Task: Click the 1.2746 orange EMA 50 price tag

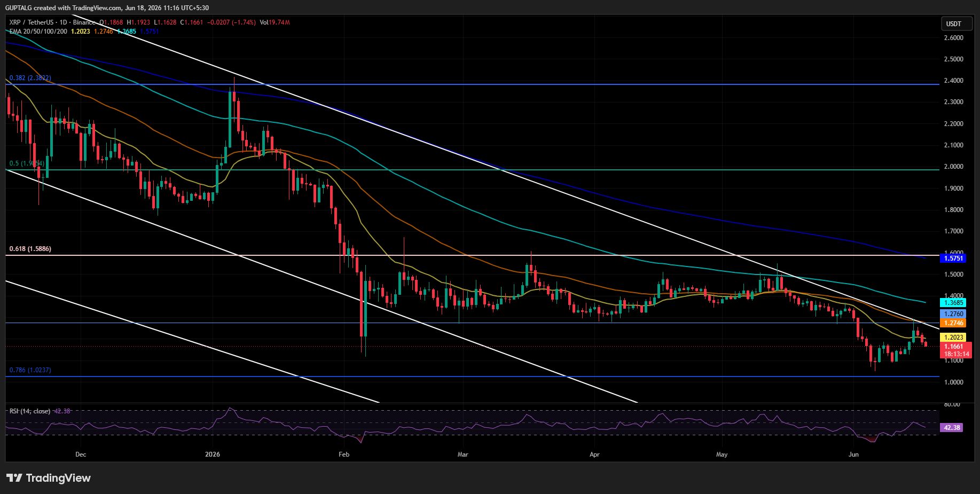Action: pyautogui.click(x=953, y=323)
